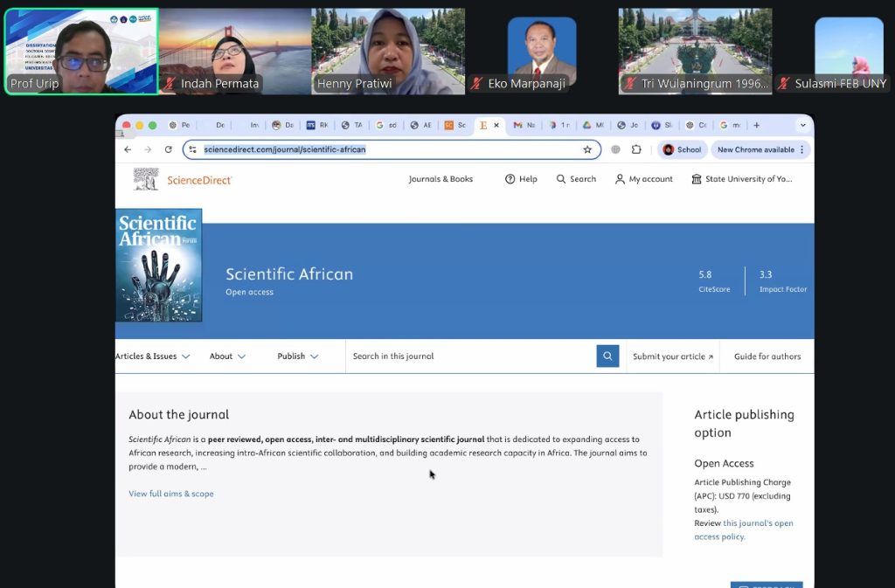Open My account in the header
Viewport: 895px width, 588px height.
click(x=643, y=179)
